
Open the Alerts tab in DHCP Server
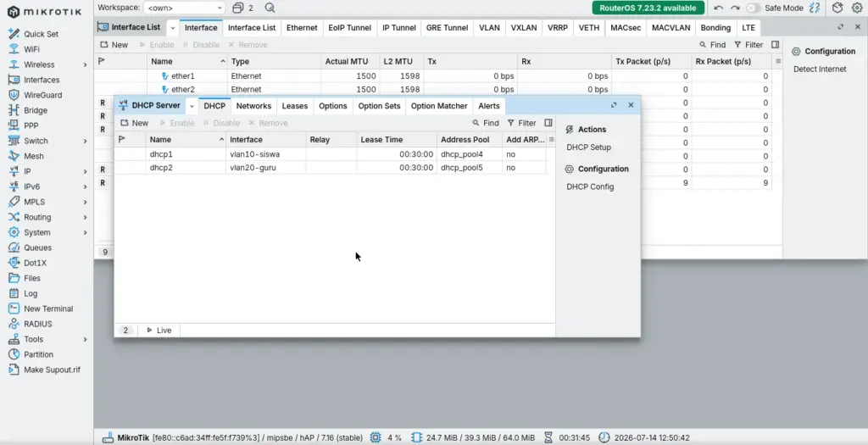tap(489, 106)
